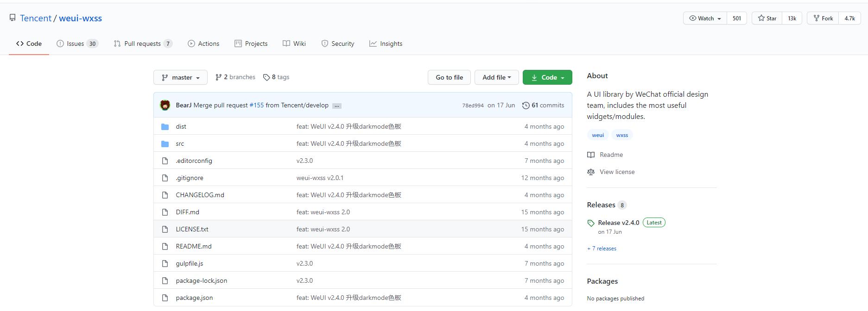868x311 pixels.
Task: Open the Watch notifications dropdown
Action: click(x=705, y=19)
